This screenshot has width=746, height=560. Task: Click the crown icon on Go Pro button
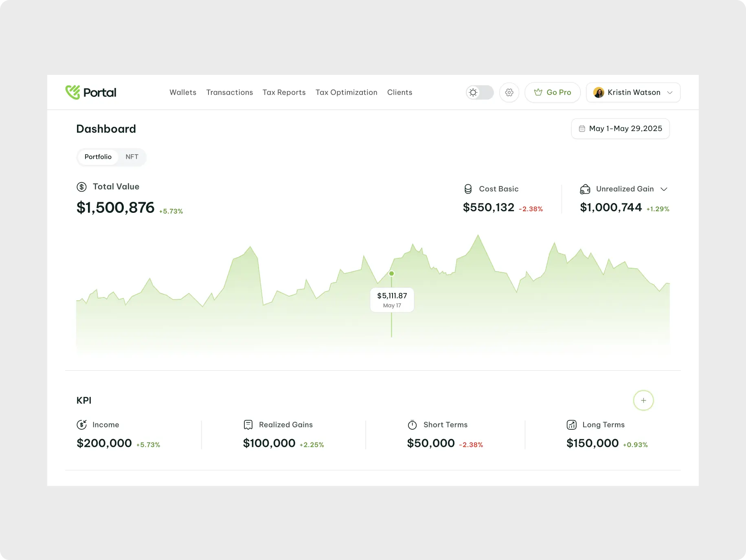(538, 92)
